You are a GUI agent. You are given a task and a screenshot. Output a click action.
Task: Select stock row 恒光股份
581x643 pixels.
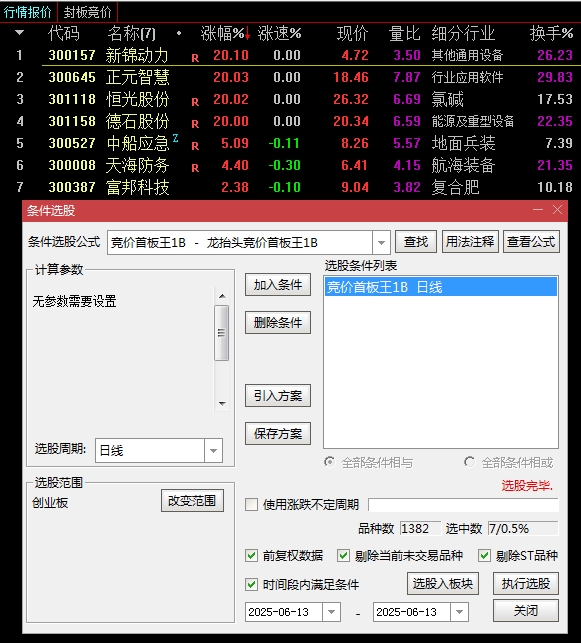coord(290,99)
